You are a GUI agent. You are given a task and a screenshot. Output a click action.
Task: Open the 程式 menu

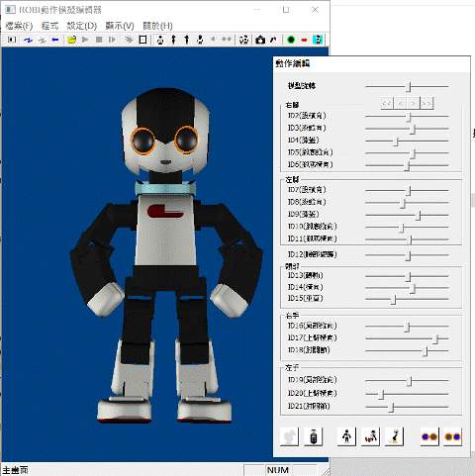(x=49, y=26)
